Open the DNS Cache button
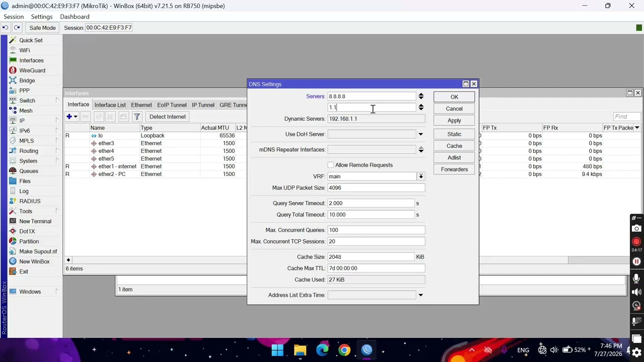644x362 pixels. tap(454, 146)
